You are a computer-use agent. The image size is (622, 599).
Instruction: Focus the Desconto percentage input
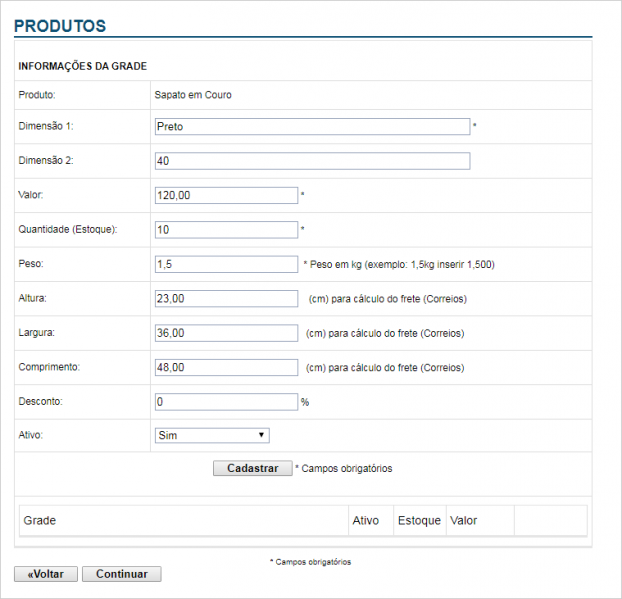(x=226, y=401)
